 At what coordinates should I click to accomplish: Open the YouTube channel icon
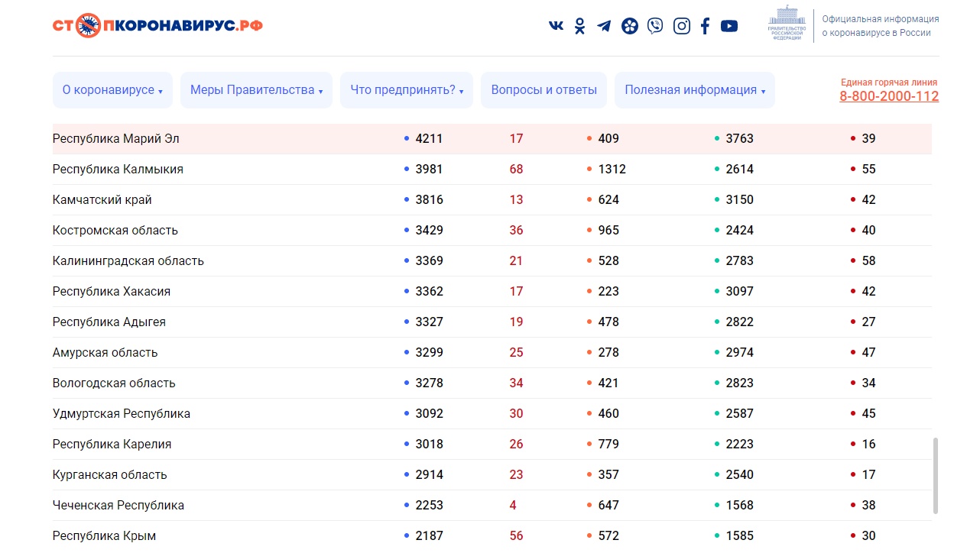click(x=729, y=26)
